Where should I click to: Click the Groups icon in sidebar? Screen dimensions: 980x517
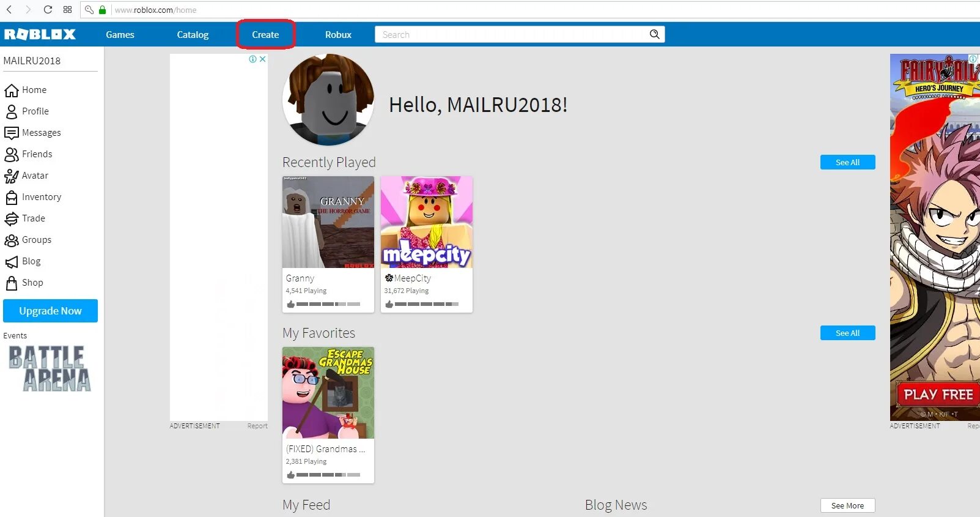(x=11, y=240)
